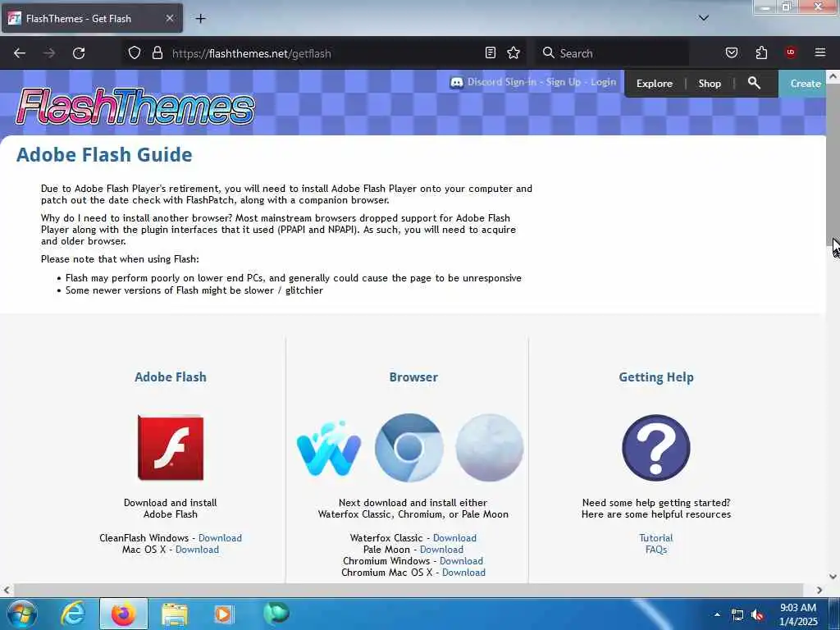
Task: Click the Discord icon in header
Action: coord(456,83)
